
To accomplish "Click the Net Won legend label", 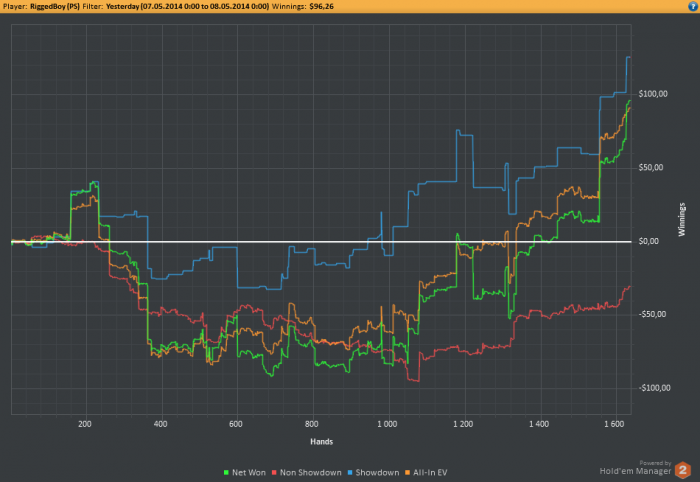I will point(249,473).
